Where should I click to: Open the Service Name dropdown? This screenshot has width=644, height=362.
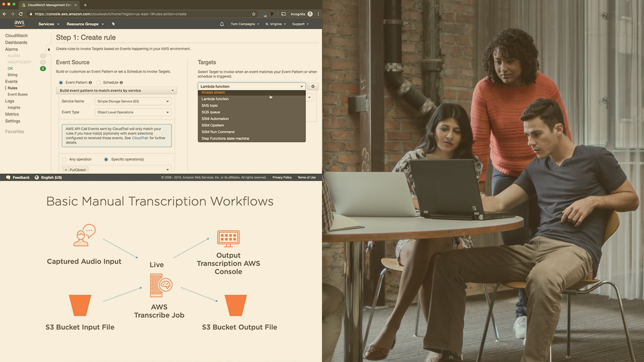pos(133,102)
